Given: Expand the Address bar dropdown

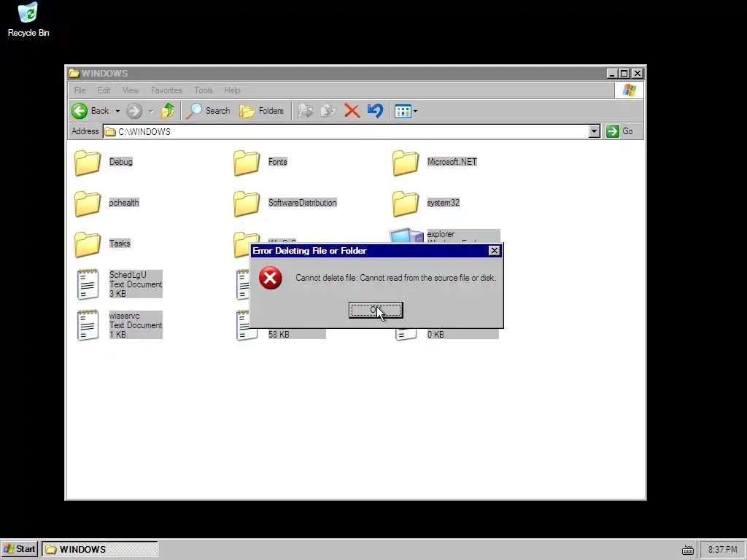Looking at the screenshot, I should tap(594, 131).
